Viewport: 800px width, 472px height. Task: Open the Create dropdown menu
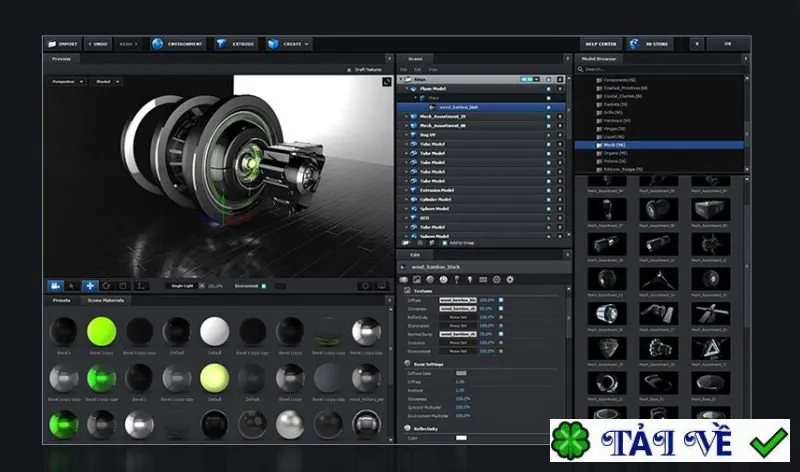(288, 44)
